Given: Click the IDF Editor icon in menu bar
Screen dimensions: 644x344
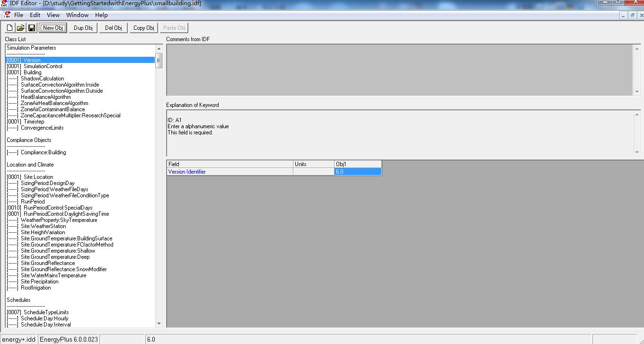Looking at the screenshot, I should (x=6, y=15).
